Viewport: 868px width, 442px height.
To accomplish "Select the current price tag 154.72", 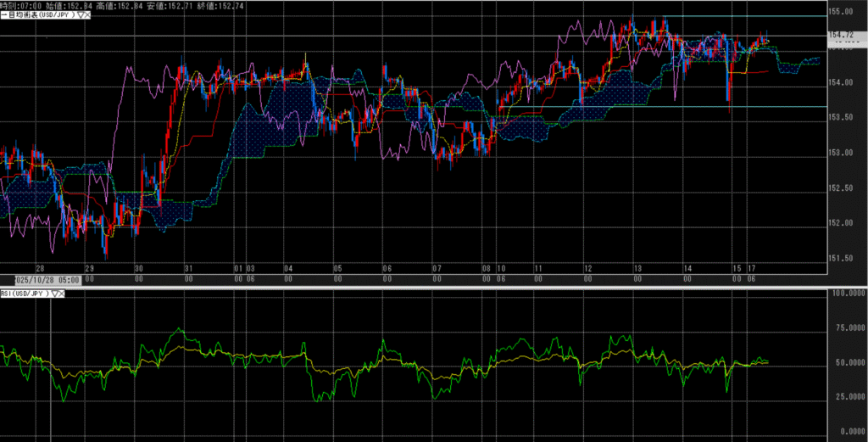I will [x=841, y=35].
